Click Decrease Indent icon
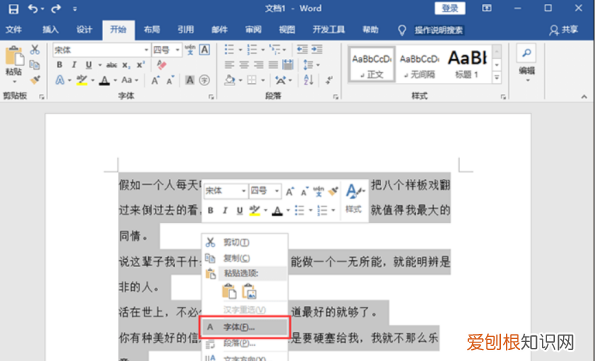Viewport: 600px width, 361px height. (302, 49)
